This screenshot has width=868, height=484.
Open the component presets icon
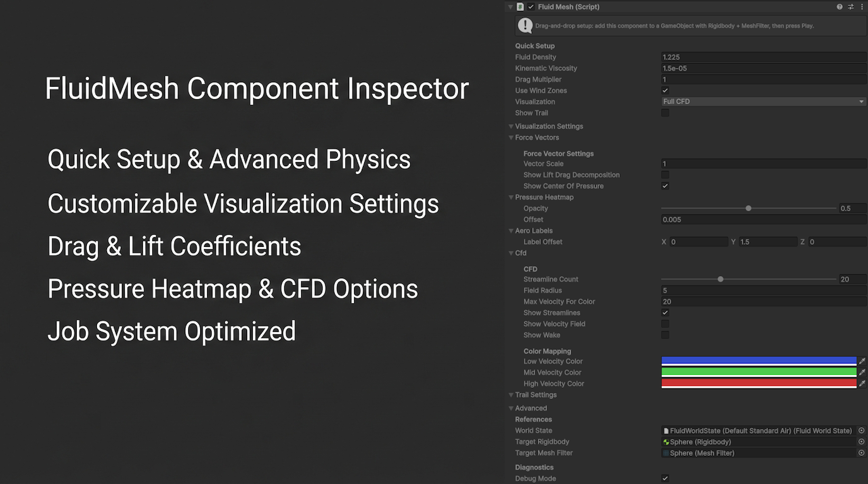click(851, 7)
